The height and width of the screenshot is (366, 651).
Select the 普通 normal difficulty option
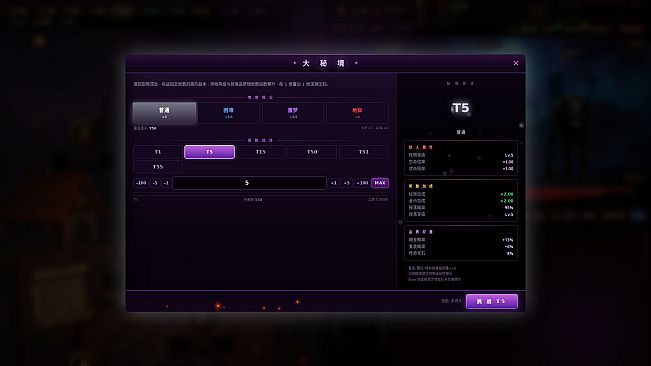164,113
